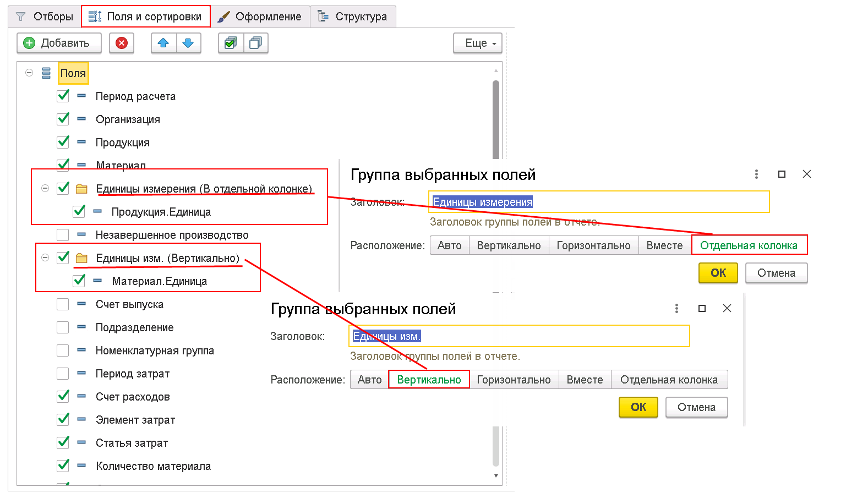Select Авто layout in upper dialog
868x493 pixels.
point(449,245)
